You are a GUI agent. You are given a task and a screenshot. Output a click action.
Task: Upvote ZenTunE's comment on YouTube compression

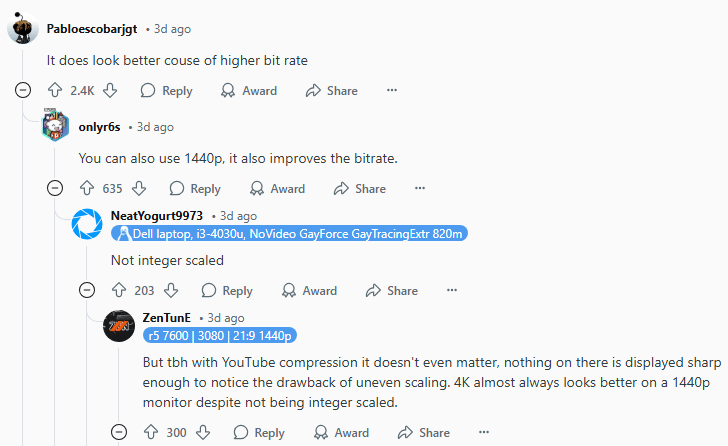(x=151, y=432)
